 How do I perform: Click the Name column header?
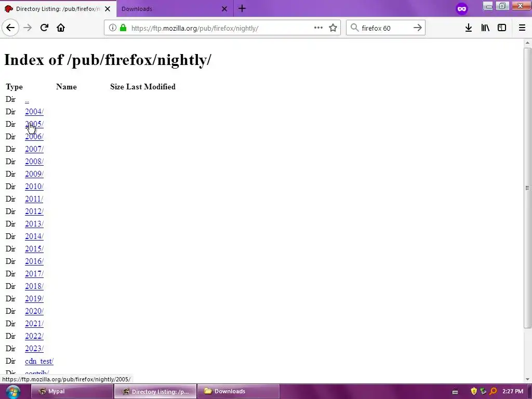(66, 87)
